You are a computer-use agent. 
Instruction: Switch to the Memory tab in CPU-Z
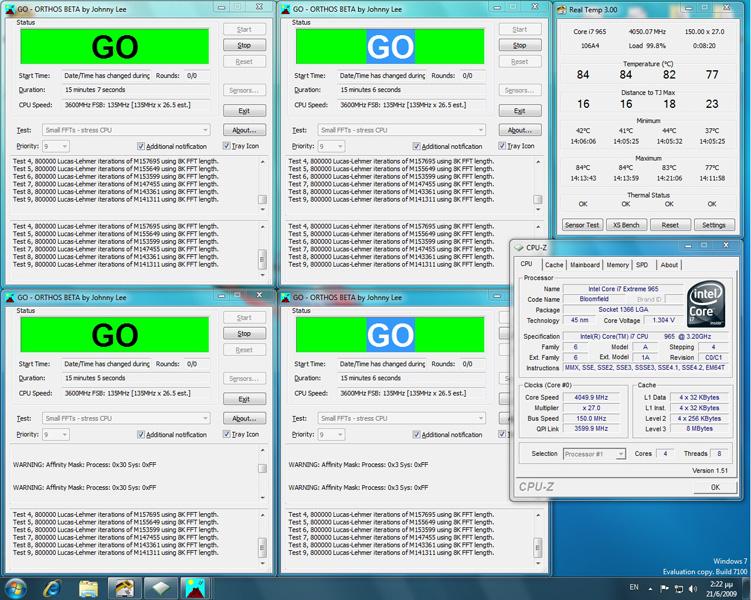pos(617,265)
